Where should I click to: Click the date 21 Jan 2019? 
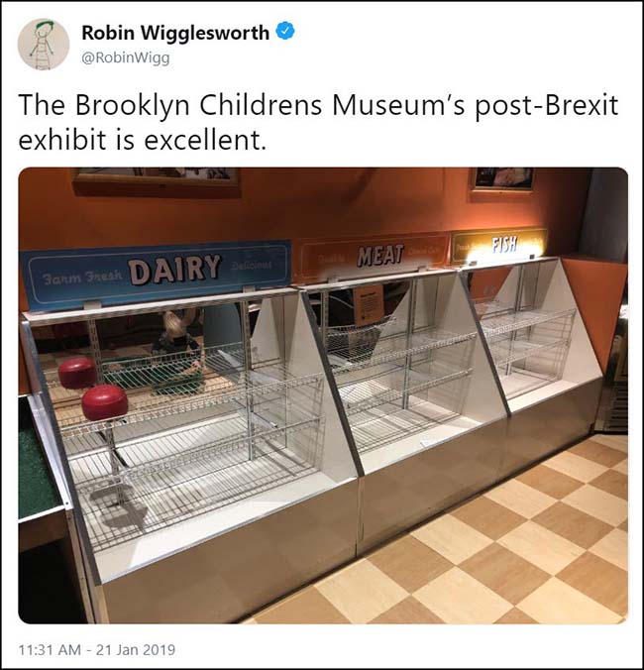pos(136,650)
